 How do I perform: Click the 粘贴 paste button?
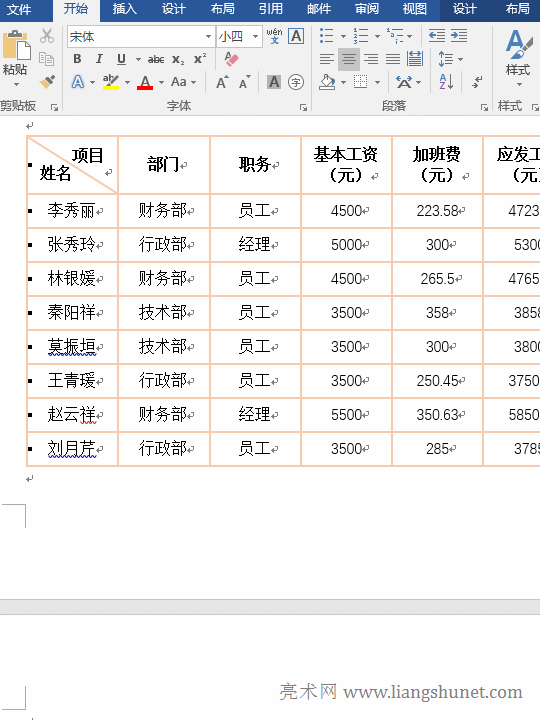point(16,57)
